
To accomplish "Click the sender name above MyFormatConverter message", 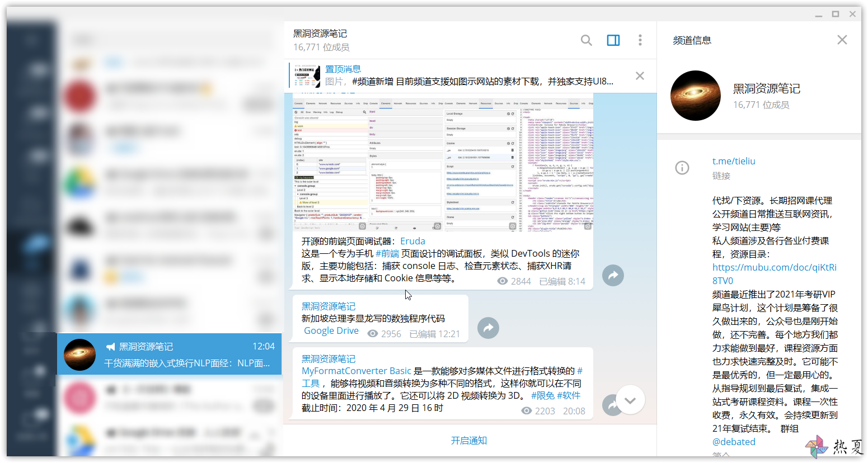I will coord(329,359).
